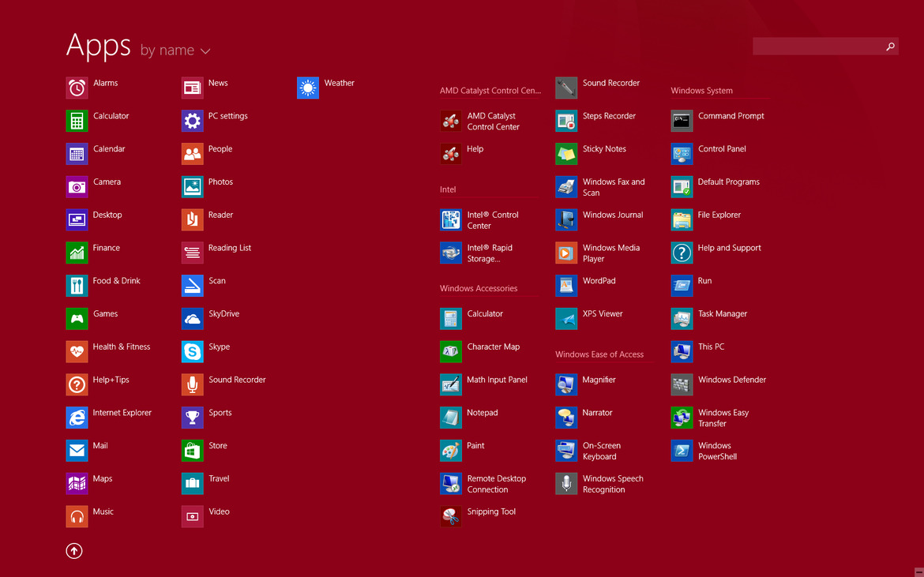Open the Magnifier icon
This screenshot has width=924, height=577.
(566, 384)
